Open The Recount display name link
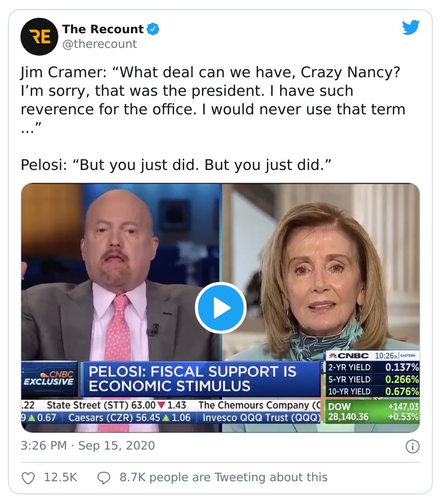This screenshot has height=504, width=442. pos(103,29)
